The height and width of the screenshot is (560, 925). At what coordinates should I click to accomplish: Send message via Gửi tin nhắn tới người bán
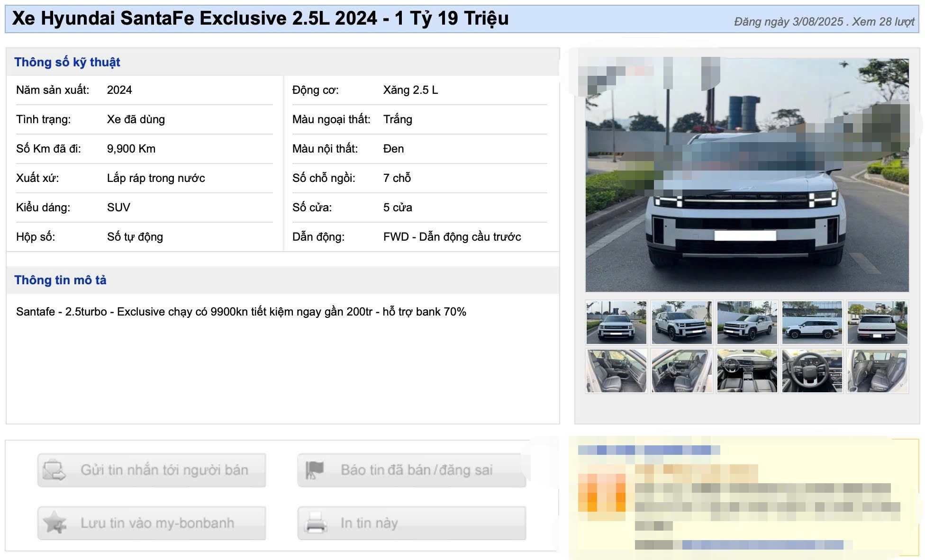[152, 470]
